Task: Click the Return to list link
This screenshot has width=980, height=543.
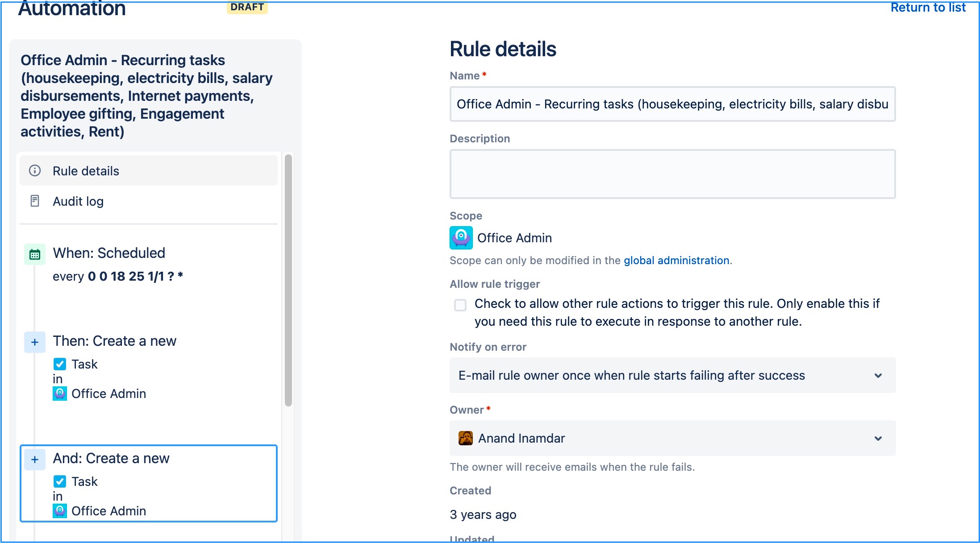Action: click(928, 7)
